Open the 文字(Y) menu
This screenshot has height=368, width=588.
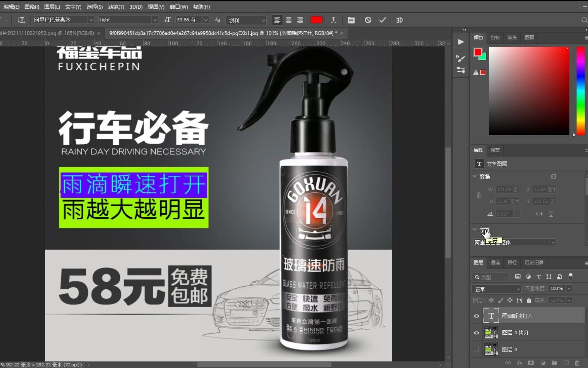click(73, 7)
